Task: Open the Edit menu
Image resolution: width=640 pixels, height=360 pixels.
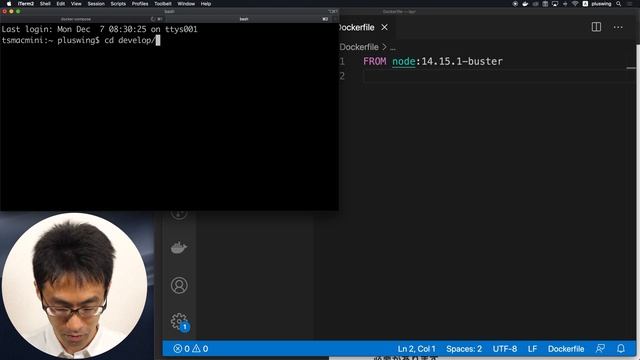Action: click(x=61, y=4)
